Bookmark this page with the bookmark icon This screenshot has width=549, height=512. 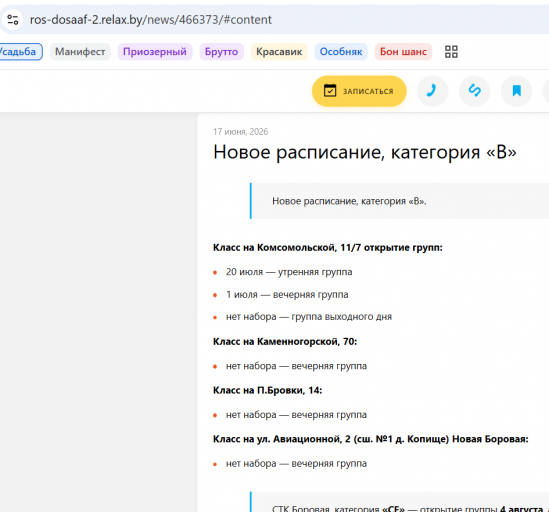click(516, 91)
